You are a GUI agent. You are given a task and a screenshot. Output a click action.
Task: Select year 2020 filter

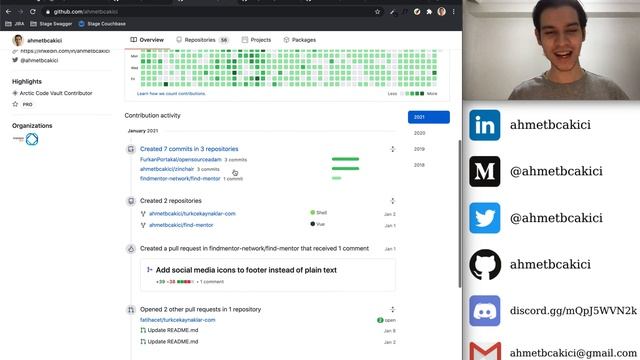click(x=420, y=133)
